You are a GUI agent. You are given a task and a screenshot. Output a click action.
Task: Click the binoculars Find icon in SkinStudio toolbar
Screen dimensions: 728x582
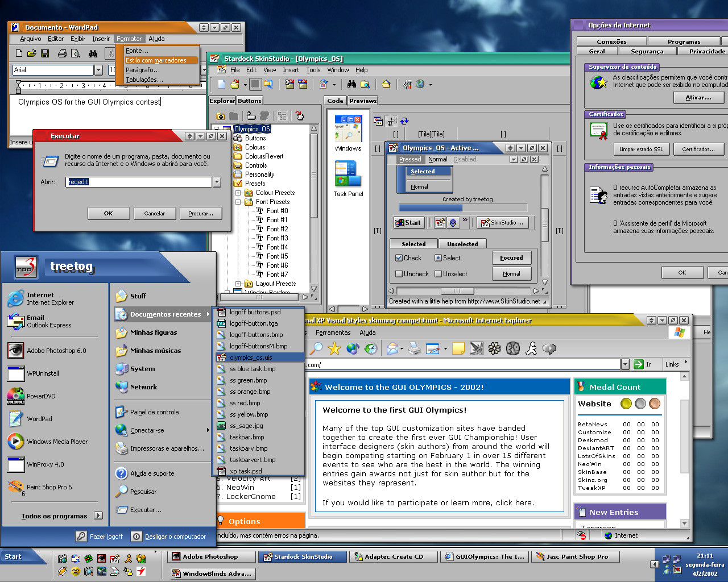351,84
